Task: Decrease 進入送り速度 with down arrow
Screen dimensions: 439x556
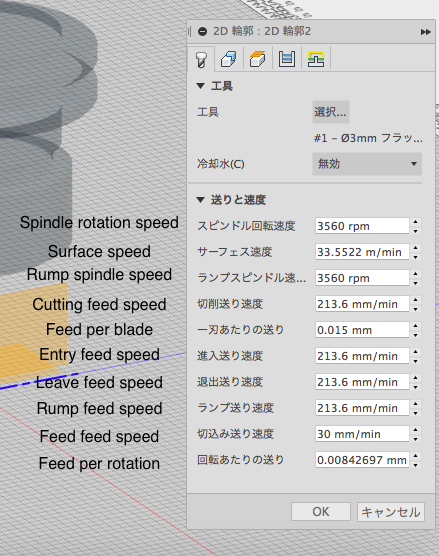Action: click(415, 361)
